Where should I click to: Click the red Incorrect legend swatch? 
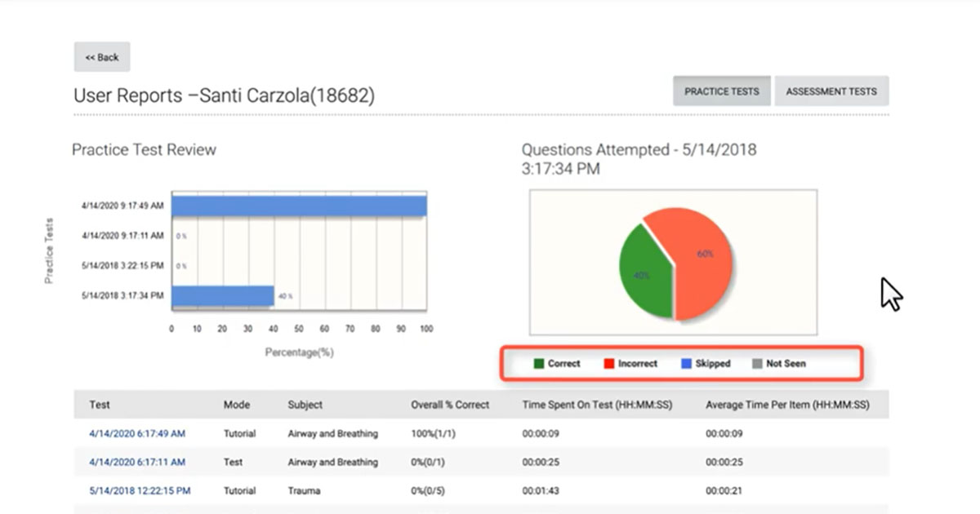[x=609, y=364]
